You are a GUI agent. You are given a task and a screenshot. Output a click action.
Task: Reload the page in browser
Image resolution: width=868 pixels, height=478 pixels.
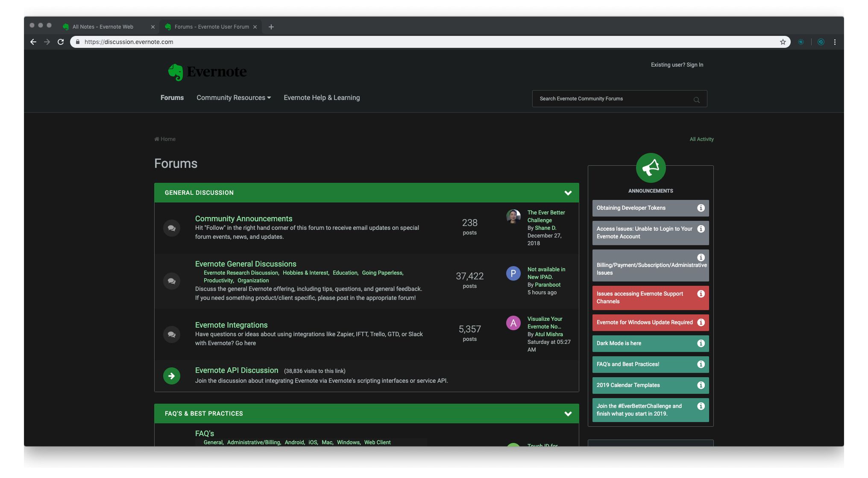[x=61, y=42]
